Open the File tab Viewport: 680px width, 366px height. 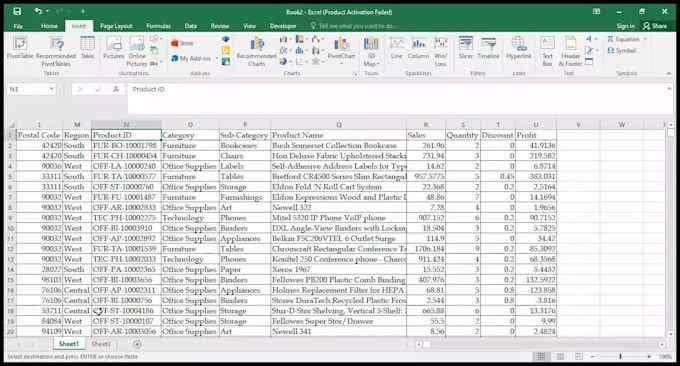(x=18, y=26)
